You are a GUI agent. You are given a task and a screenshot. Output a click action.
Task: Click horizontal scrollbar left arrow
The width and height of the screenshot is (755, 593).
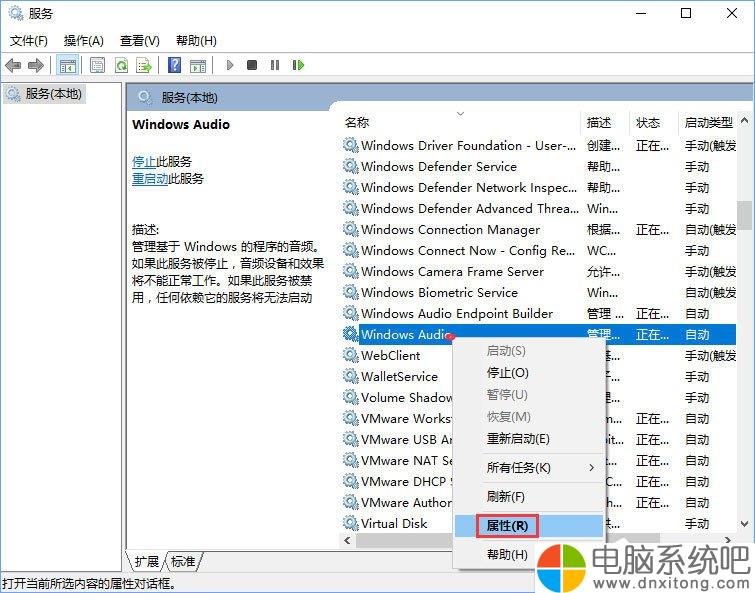(348, 540)
